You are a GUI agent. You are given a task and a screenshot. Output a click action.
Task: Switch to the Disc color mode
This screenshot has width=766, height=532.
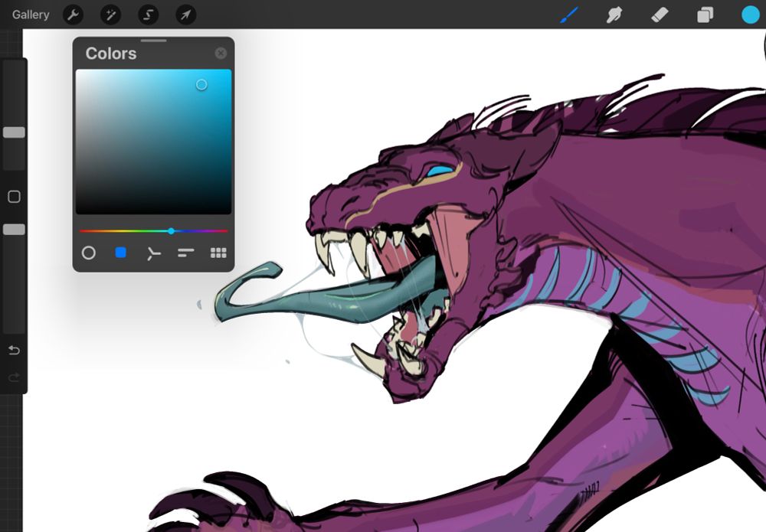point(88,253)
